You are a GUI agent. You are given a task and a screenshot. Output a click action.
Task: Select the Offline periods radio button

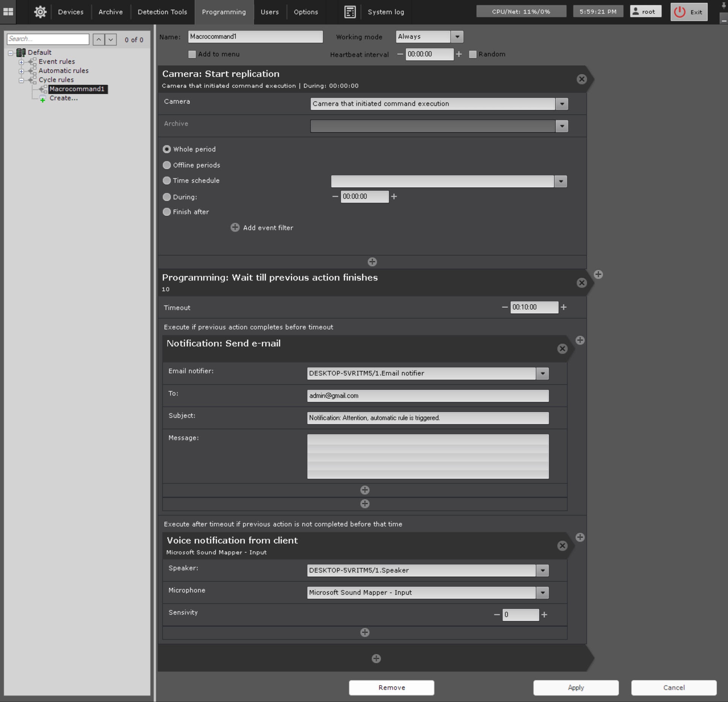click(x=167, y=165)
